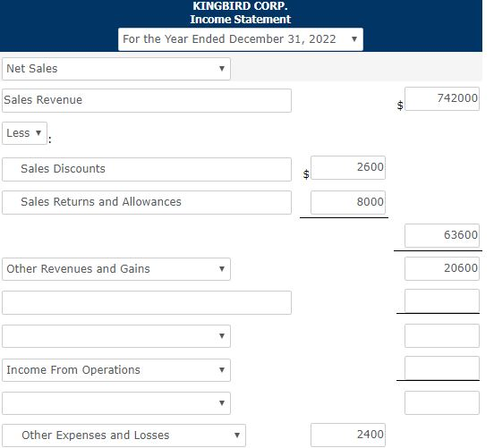Click the 20600 amount field
Image resolution: width=494 pixels, height=448 pixels.
tap(442, 268)
